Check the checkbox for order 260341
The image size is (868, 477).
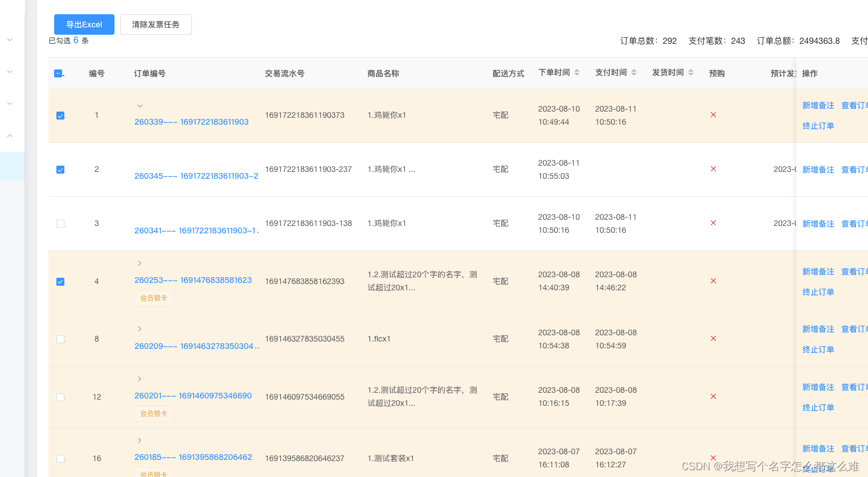tap(60, 223)
